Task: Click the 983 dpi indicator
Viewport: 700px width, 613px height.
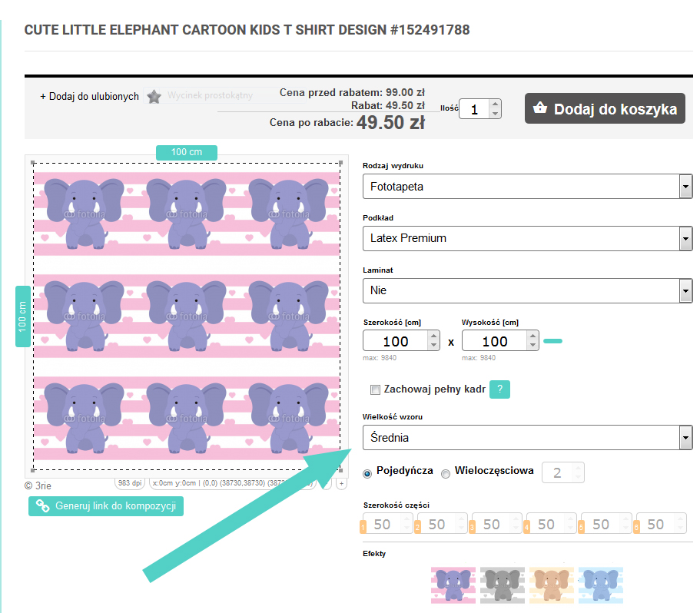Action: (x=130, y=483)
